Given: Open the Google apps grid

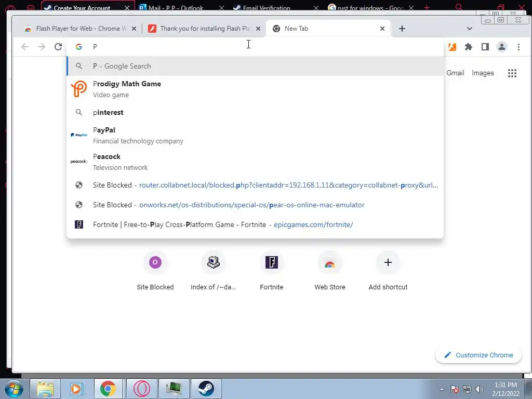Looking at the screenshot, I should [512, 73].
